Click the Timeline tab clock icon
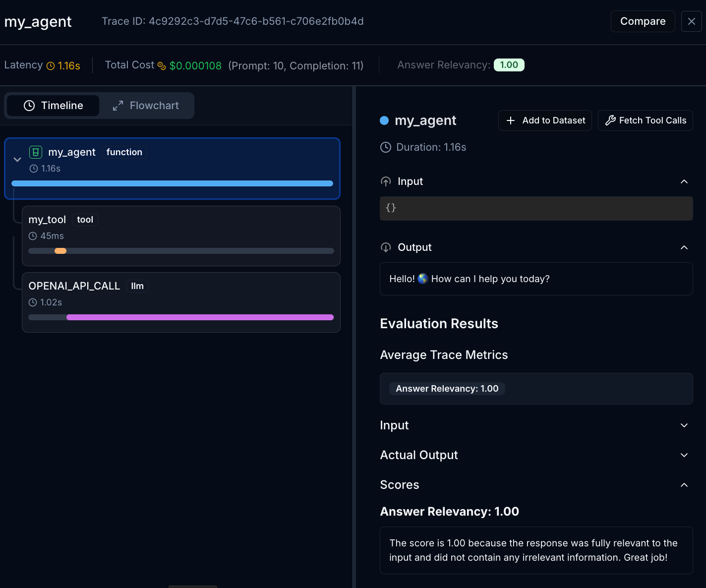This screenshot has width=706, height=588. coord(29,106)
